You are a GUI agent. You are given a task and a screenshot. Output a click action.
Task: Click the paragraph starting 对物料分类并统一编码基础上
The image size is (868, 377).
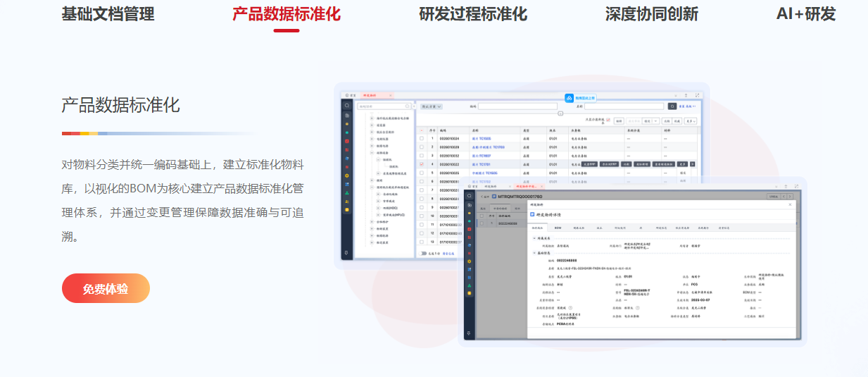click(x=183, y=201)
